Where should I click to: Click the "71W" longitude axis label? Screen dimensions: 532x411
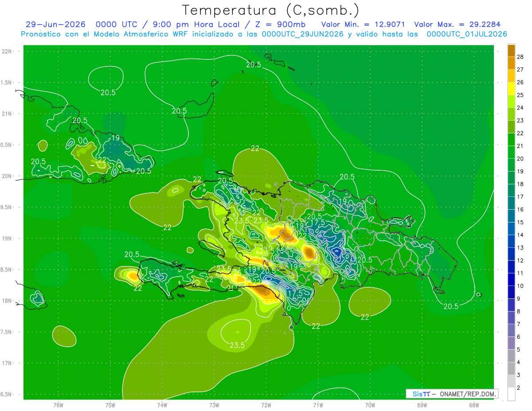point(318,405)
